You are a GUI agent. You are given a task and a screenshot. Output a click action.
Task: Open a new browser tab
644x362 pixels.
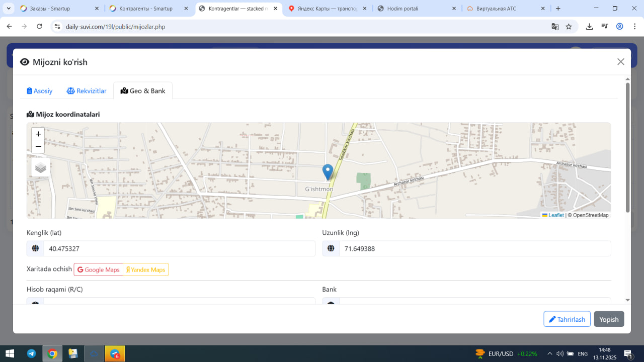(558, 9)
